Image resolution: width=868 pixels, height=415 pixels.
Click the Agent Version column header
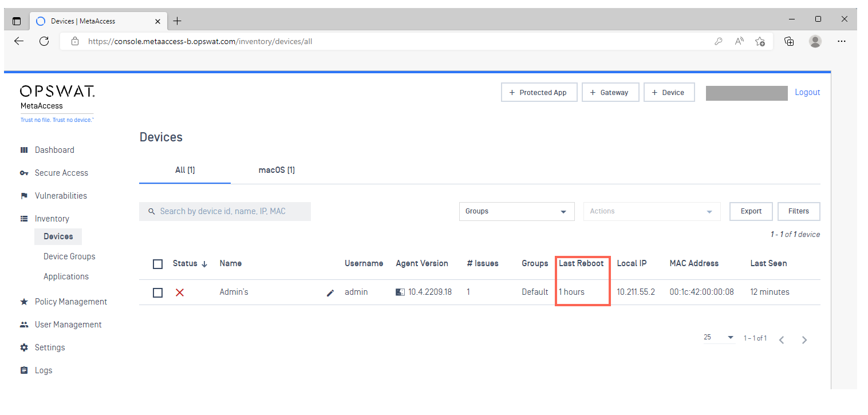[422, 263]
